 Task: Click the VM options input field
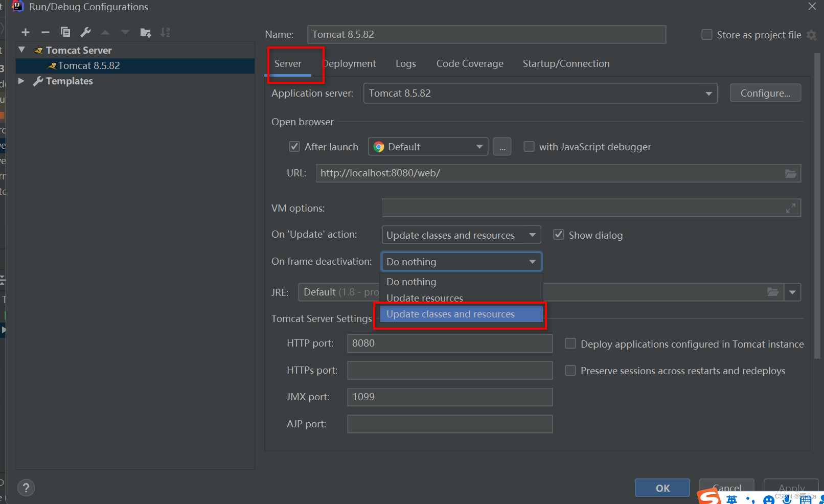[x=591, y=208]
